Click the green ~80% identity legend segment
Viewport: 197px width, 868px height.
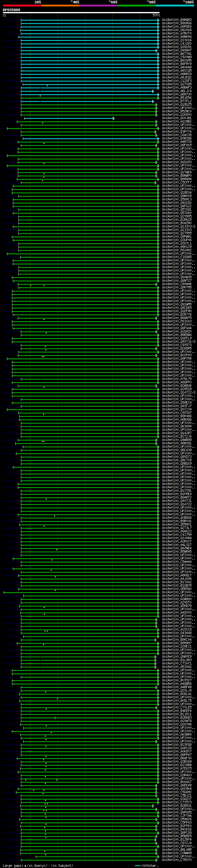pos(137,6)
